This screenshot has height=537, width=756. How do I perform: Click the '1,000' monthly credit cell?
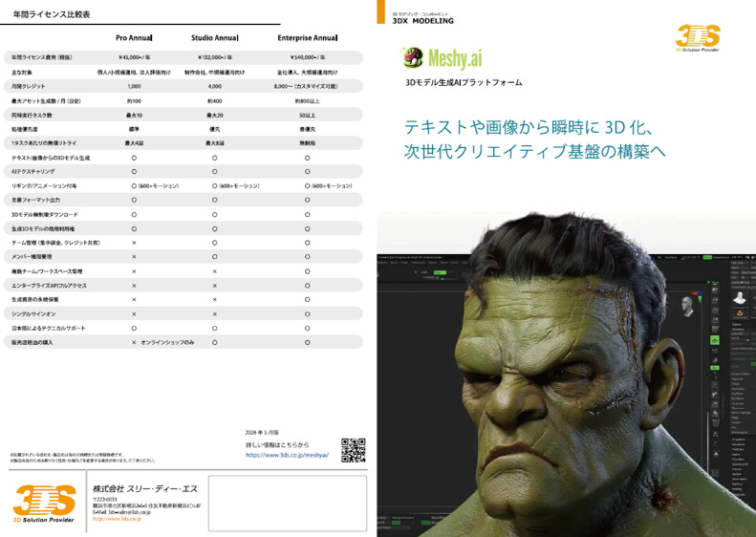click(134, 86)
